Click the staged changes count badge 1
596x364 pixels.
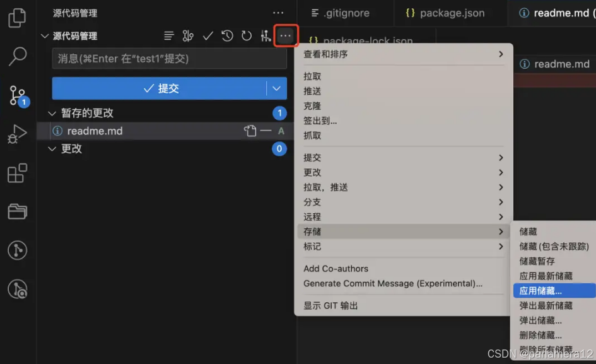pos(279,114)
